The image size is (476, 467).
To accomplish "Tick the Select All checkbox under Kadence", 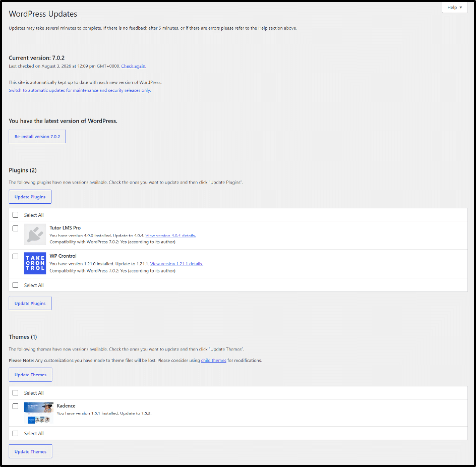I will coord(16,433).
